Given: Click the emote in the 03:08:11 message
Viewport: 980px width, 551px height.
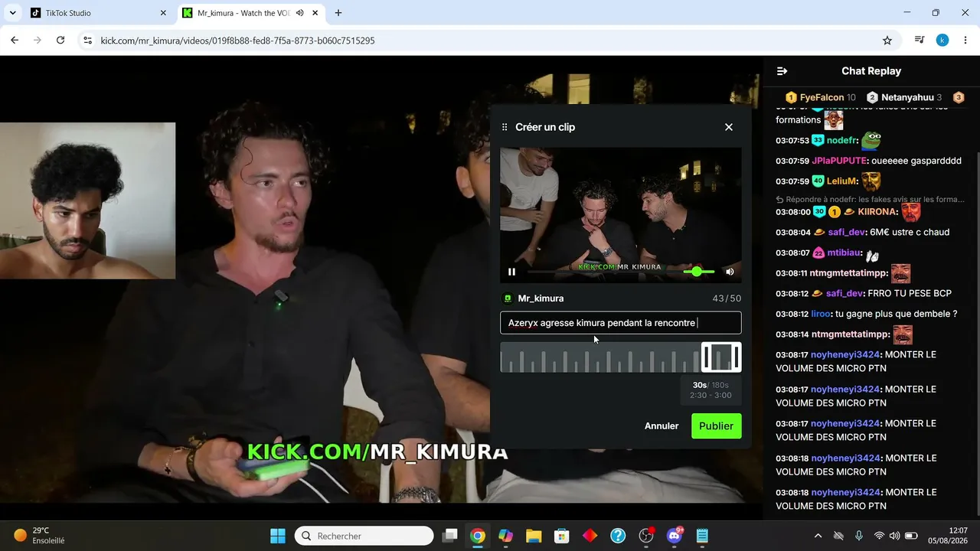Looking at the screenshot, I should 900,273.
